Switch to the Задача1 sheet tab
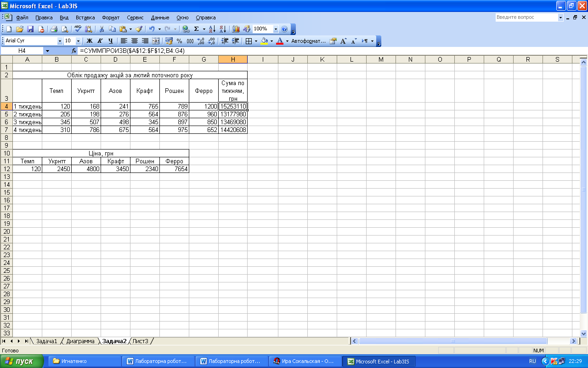The image size is (588, 368). tap(46, 341)
